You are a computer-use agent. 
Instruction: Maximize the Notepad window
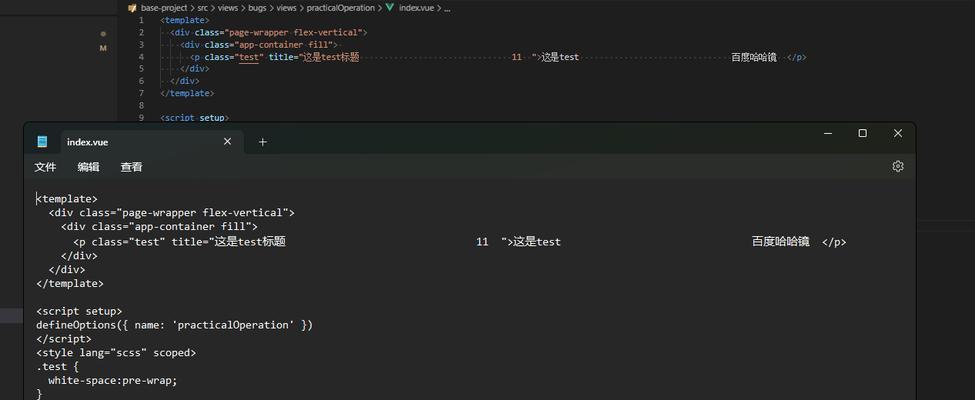(862, 133)
